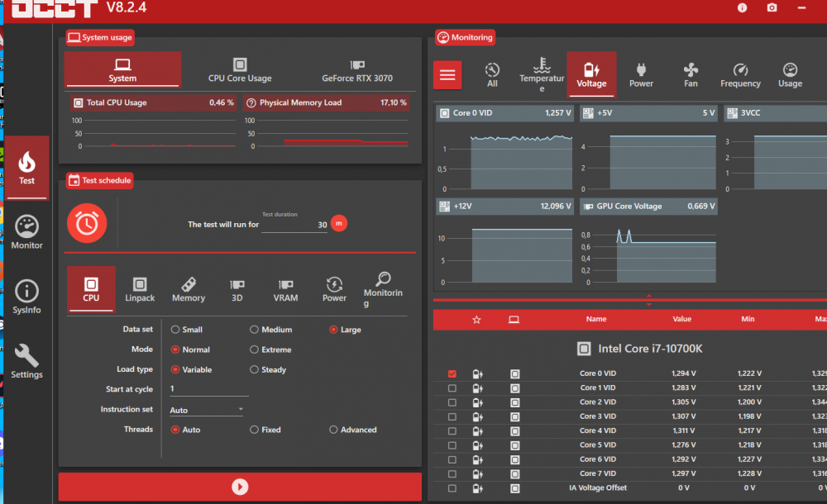Viewport: 827px width, 504px height.
Task: Switch to the GeForce RTX 3070 tab
Action: (x=357, y=71)
